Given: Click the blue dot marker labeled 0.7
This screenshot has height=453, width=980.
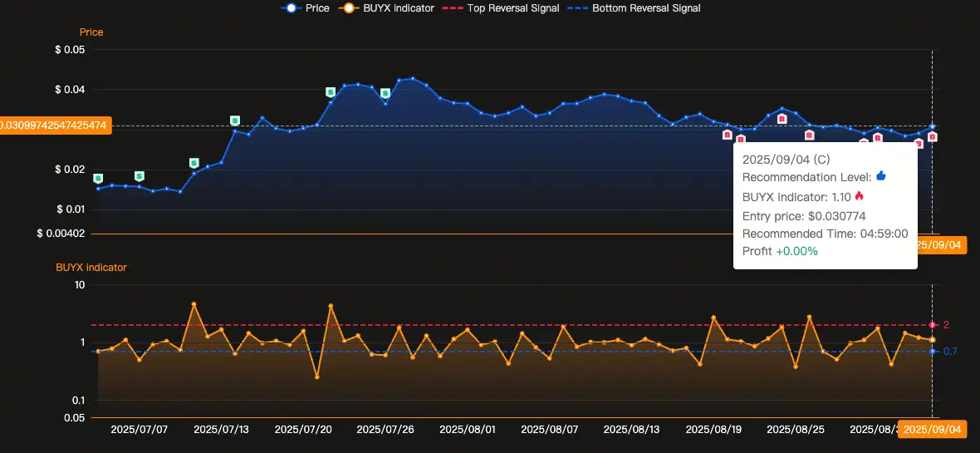Looking at the screenshot, I should pos(932,352).
